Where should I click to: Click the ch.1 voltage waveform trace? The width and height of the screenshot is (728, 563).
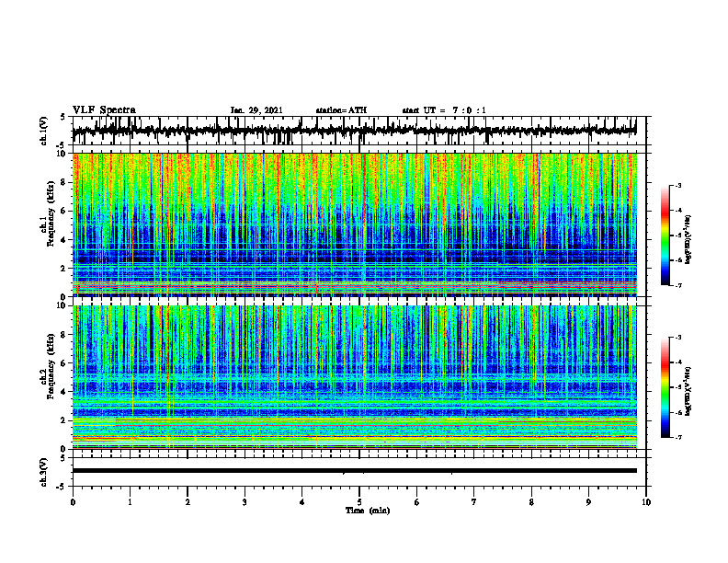(354, 131)
